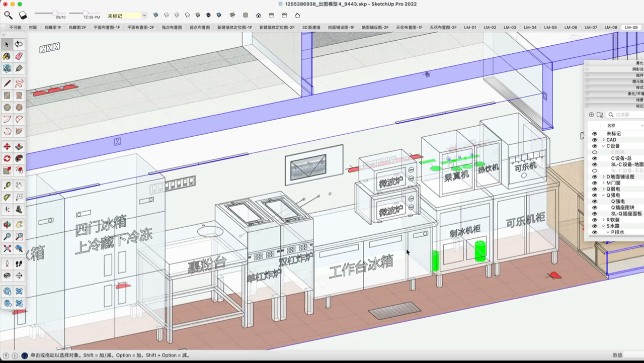The width and height of the screenshot is (644, 363).
Task: Open the LM-05 scene tab
Action: coord(550,28)
